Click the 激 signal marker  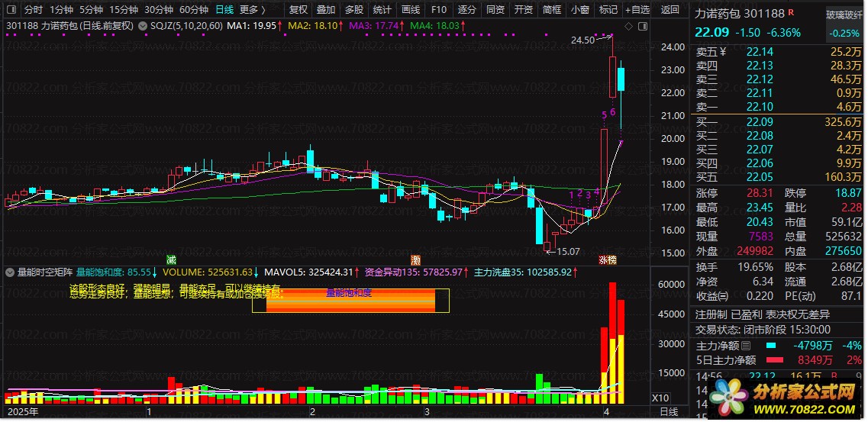pos(415,259)
